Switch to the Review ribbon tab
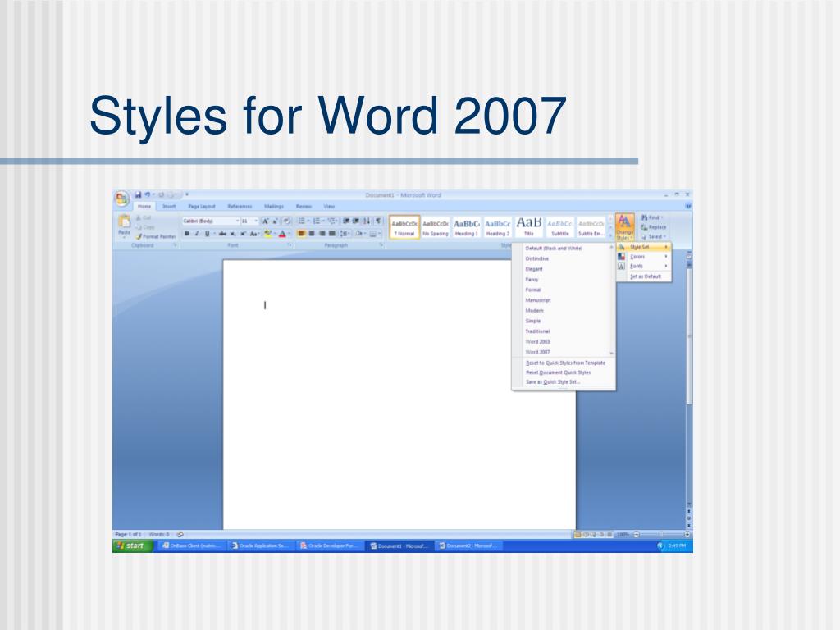Screen dimensions: 840x630 (x=304, y=206)
